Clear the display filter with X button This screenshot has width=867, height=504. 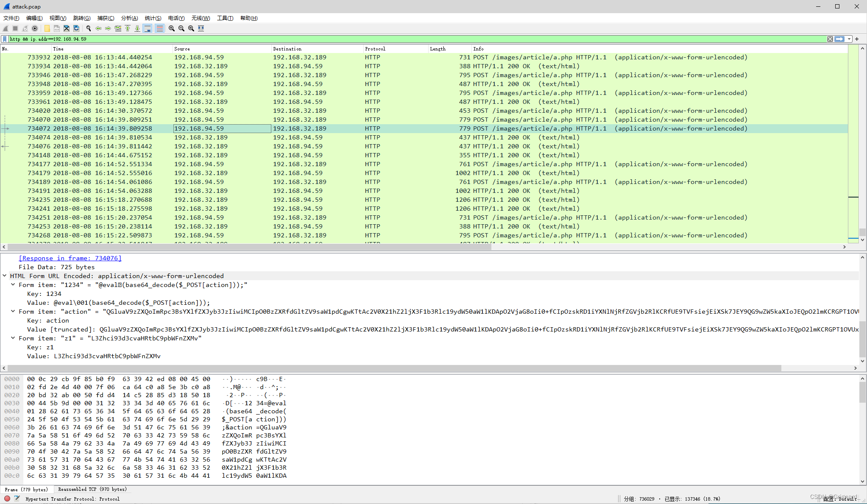[830, 39]
